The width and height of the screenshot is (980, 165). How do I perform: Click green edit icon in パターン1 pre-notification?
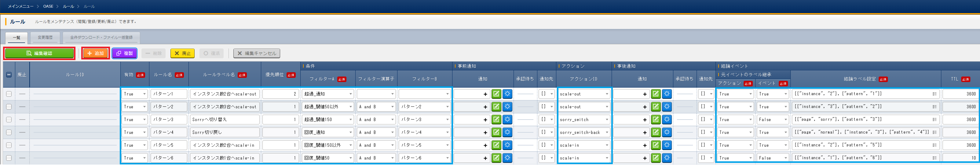pyautogui.click(x=496, y=94)
